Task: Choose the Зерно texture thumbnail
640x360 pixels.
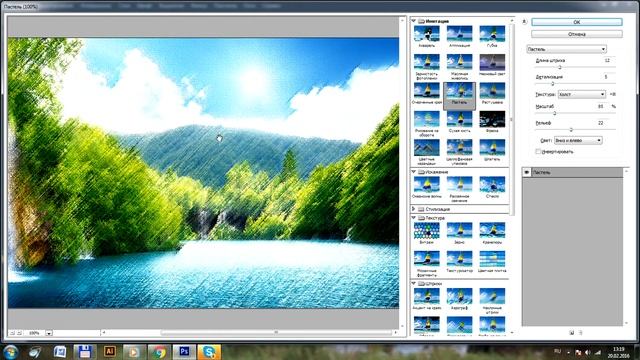Action: [x=459, y=231]
